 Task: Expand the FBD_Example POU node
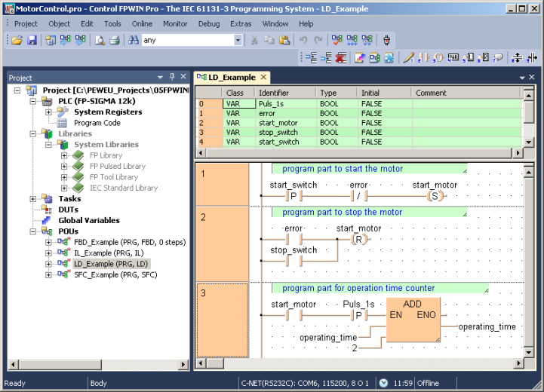(48, 242)
